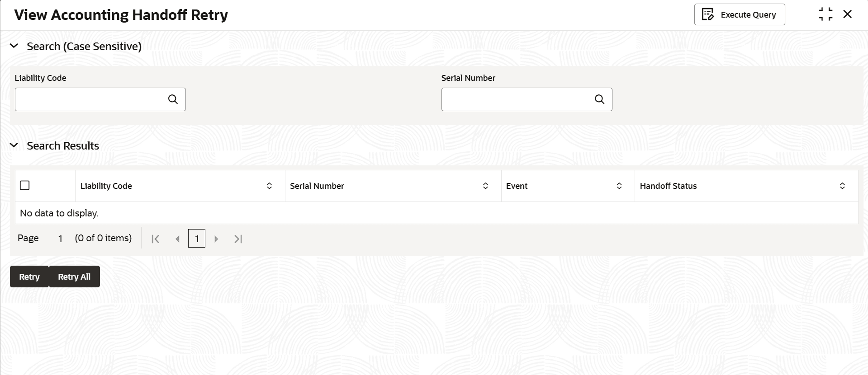Click the Retry button
The height and width of the screenshot is (375, 868).
point(29,277)
